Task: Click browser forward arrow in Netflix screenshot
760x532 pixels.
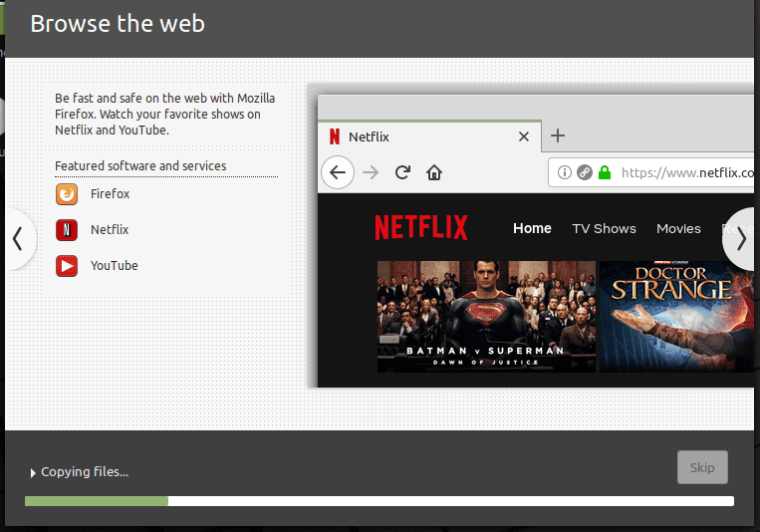Action: pyautogui.click(x=371, y=172)
